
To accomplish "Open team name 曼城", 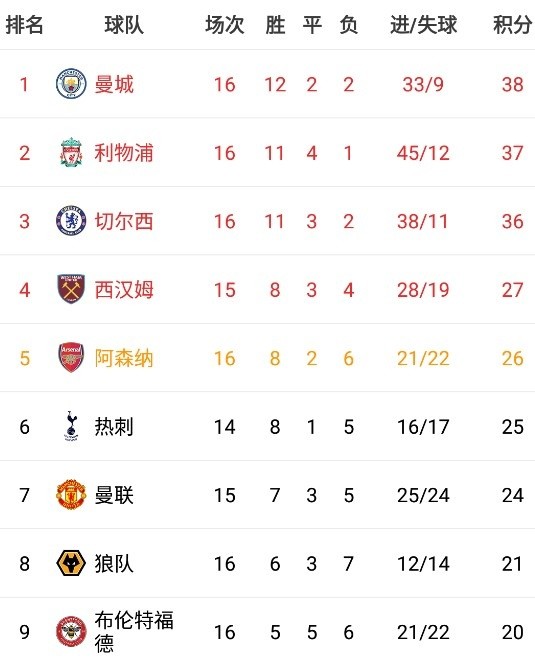I will point(114,84).
